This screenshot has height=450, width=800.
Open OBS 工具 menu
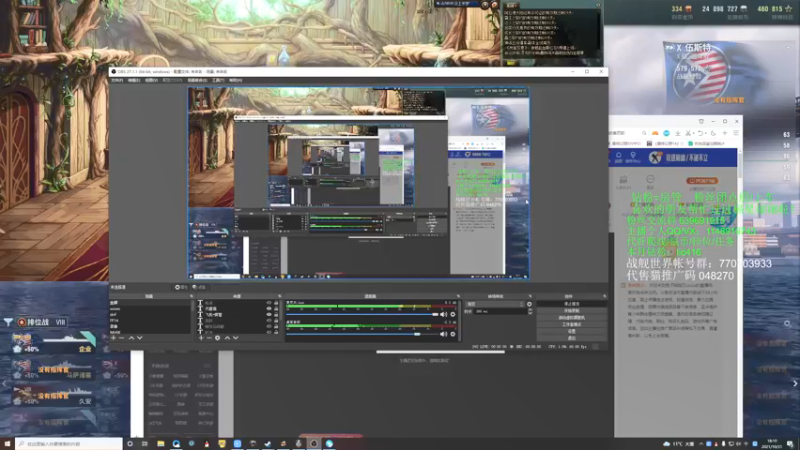click(218, 80)
